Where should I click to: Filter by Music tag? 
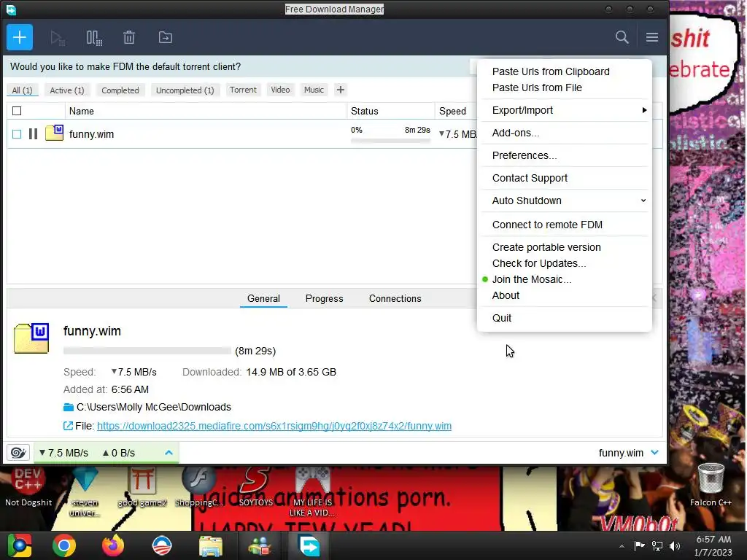[x=314, y=90]
